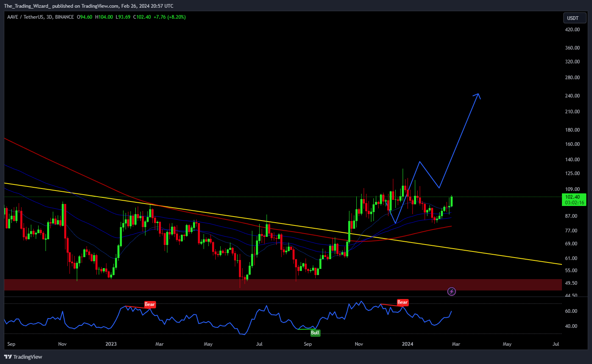Image resolution: width=592 pixels, height=364 pixels.
Task: Click the close value C102.40
Action: 142,17
